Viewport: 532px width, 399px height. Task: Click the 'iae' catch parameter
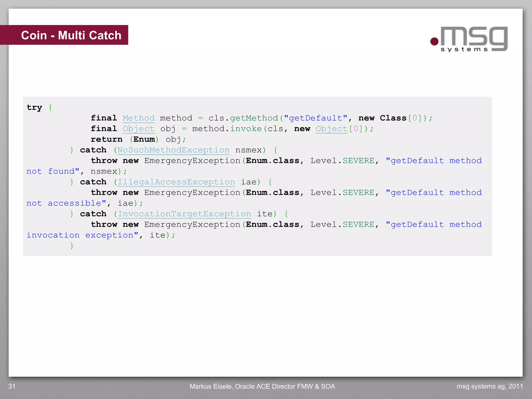(249, 182)
